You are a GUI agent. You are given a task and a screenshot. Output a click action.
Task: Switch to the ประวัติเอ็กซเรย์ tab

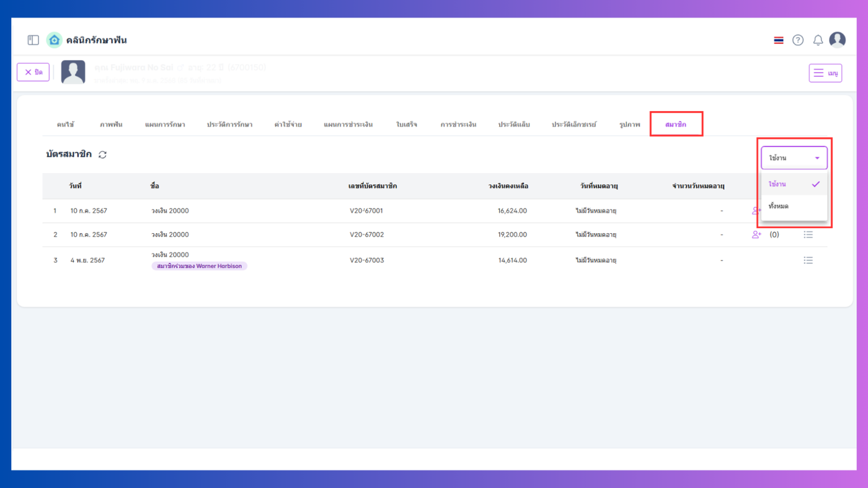(574, 125)
